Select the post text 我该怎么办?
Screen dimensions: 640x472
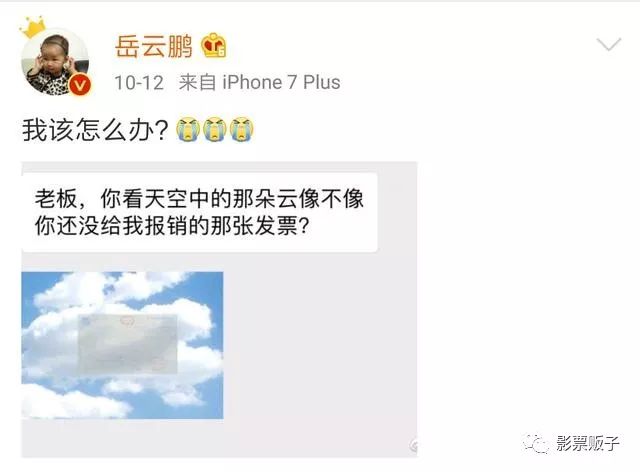[96, 130]
